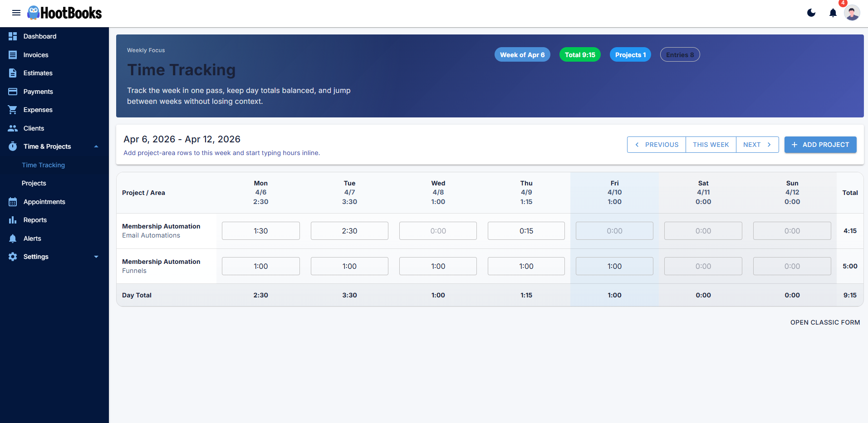
Task: Edit Funnels Wednesday hours field
Action: [438, 266]
